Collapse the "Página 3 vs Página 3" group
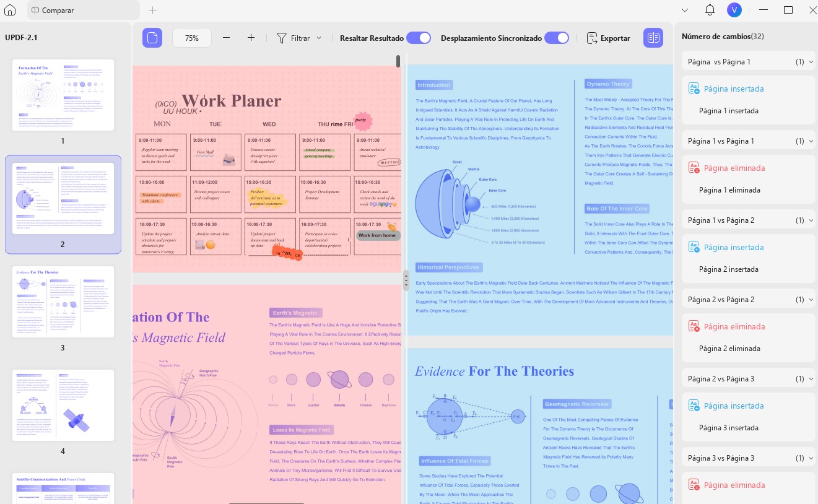 811,458
